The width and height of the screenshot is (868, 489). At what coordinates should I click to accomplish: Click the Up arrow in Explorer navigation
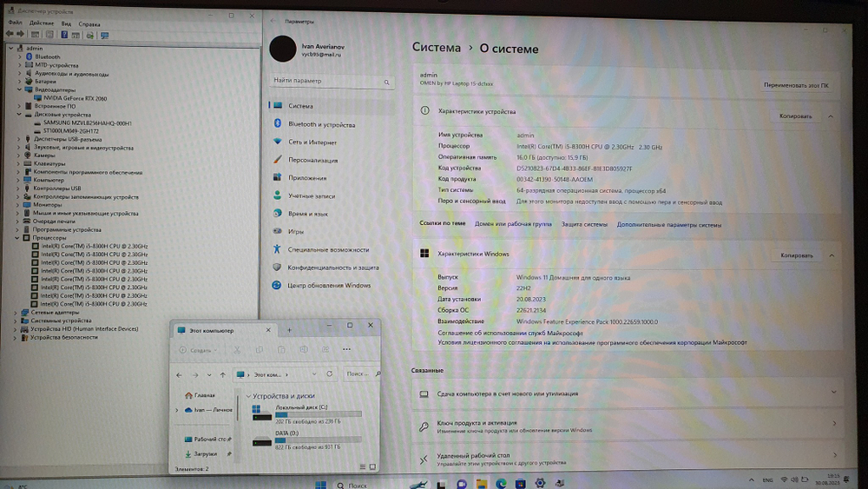click(222, 375)
